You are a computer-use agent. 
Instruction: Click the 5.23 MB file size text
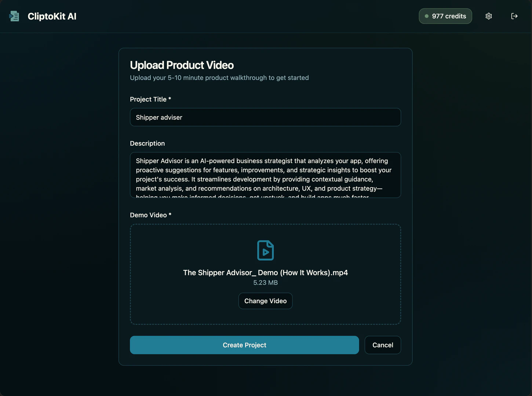click(265, 283)
